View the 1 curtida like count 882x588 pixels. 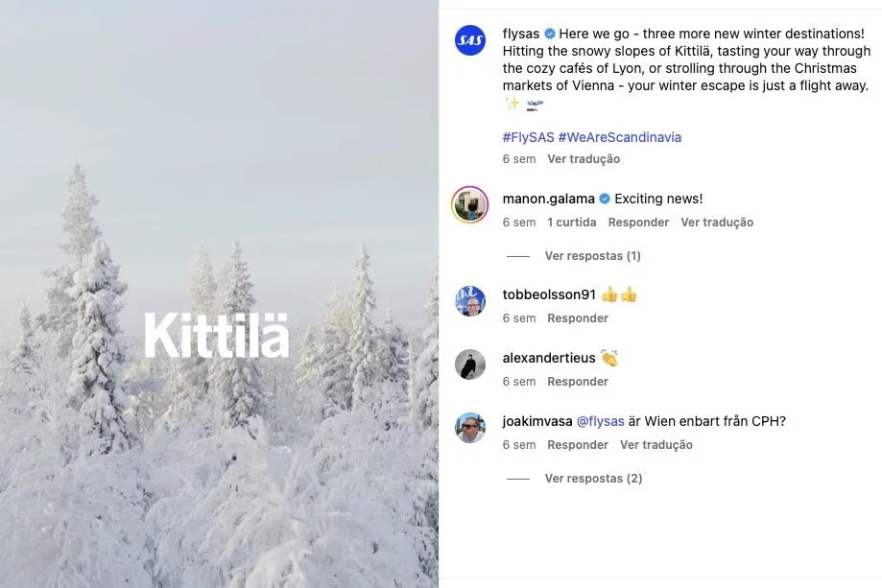(571, 222)
